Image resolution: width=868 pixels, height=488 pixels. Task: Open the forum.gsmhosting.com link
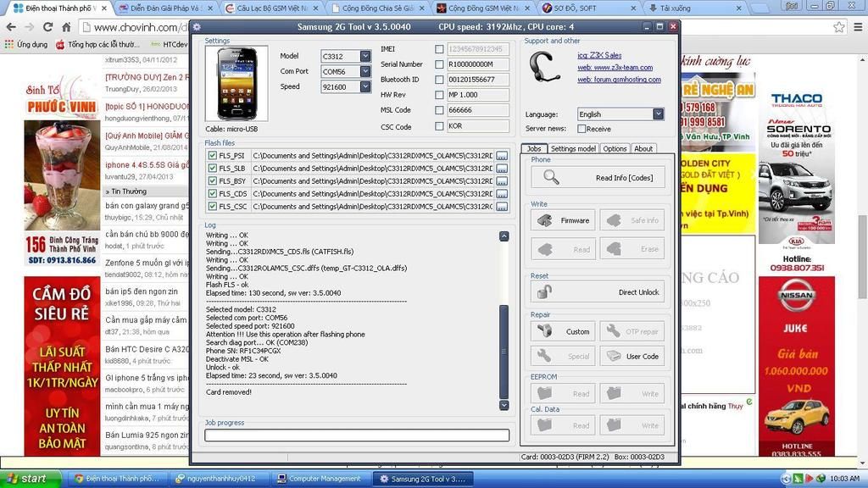click(x=619, y=80)
